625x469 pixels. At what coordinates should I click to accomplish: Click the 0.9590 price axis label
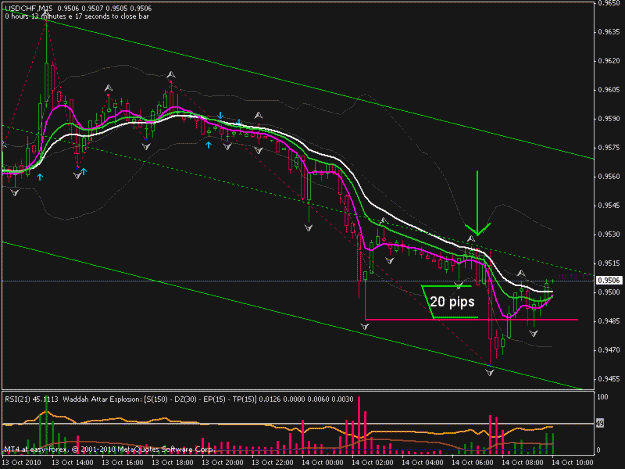(x=609, y=119)
